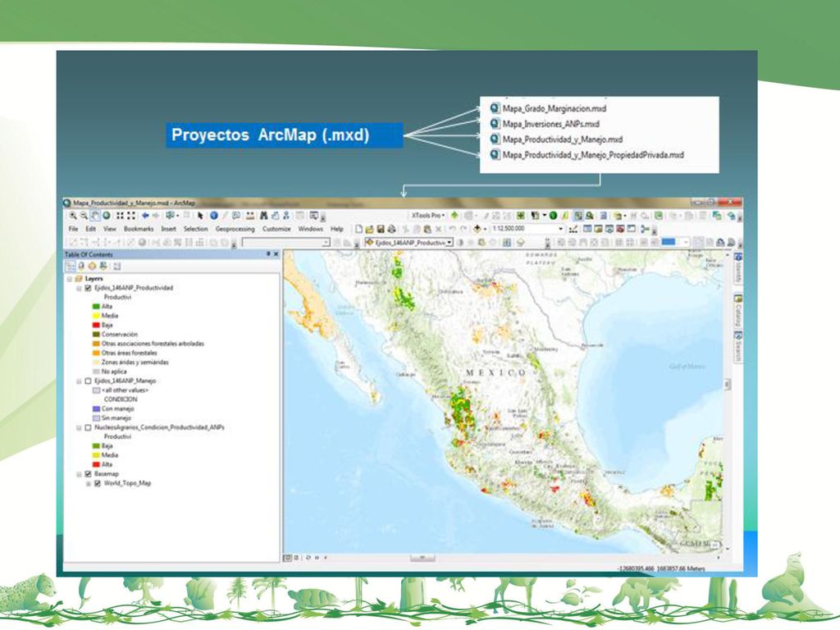Screen dimensions: 840x630
Task: Expand the World_Topo_Map layer
Action: point(89,483)
